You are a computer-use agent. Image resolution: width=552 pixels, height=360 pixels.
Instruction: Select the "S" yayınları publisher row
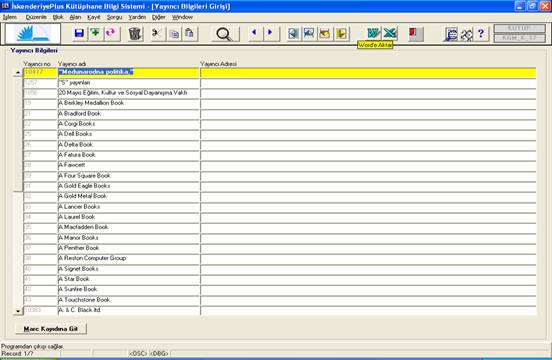point(128,83)
